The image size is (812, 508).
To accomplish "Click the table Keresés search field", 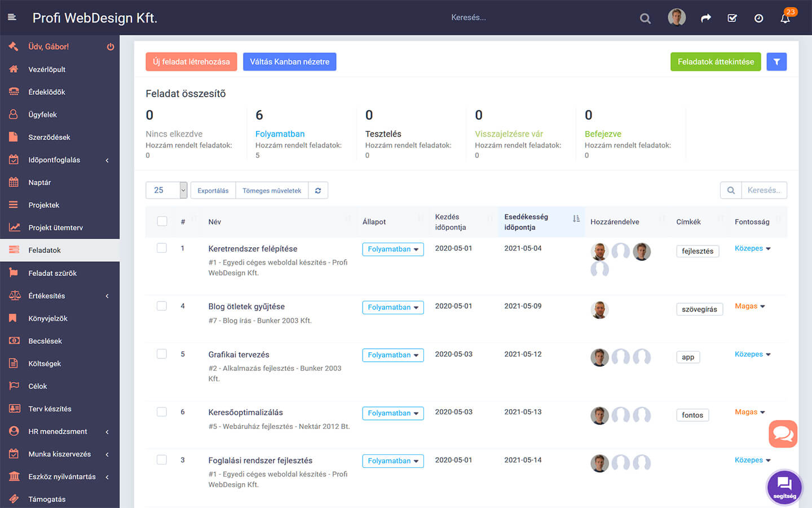I will (x=764, y=190).
